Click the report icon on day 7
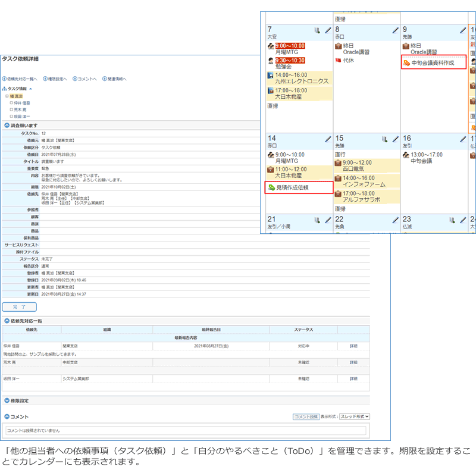The height and width of the screenshot is (476, 476). (x=318, y=29)
